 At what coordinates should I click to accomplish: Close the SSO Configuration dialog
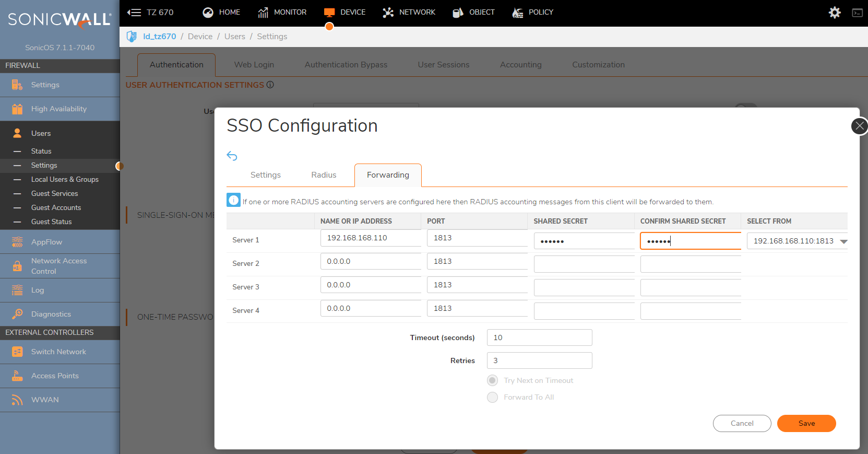pos(859,126)
